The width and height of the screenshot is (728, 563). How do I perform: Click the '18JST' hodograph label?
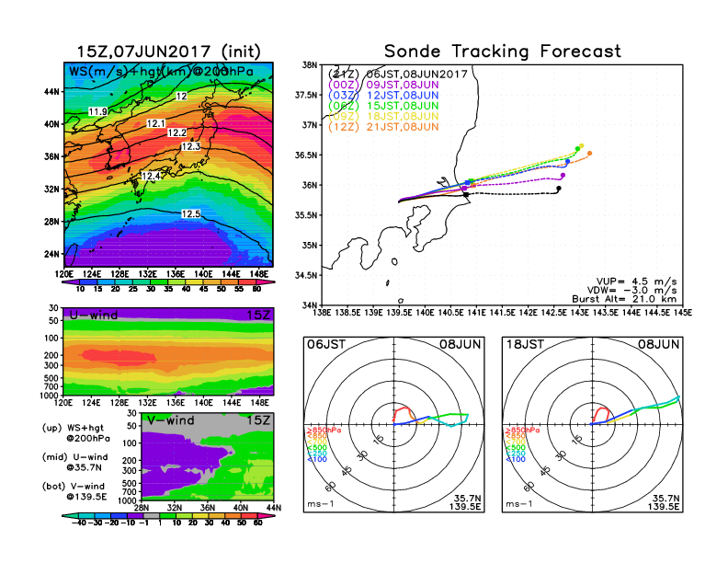tap(525, 344)
